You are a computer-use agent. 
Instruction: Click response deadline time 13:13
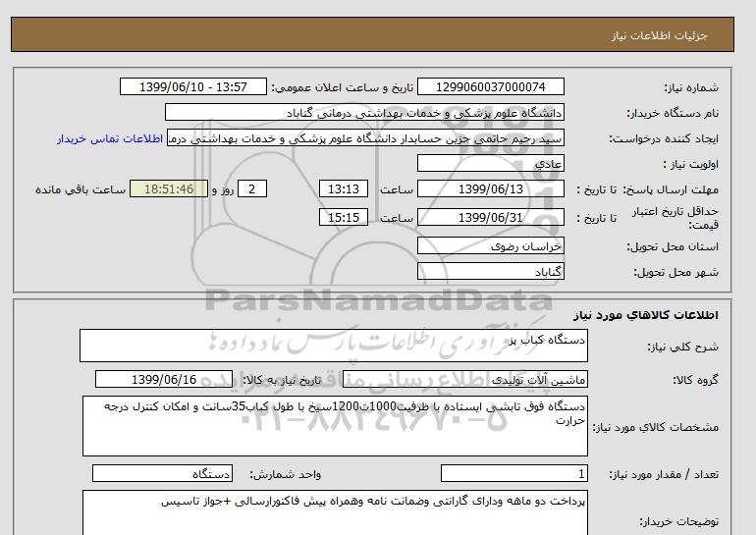pyautogui.click(x=344, y=188)
